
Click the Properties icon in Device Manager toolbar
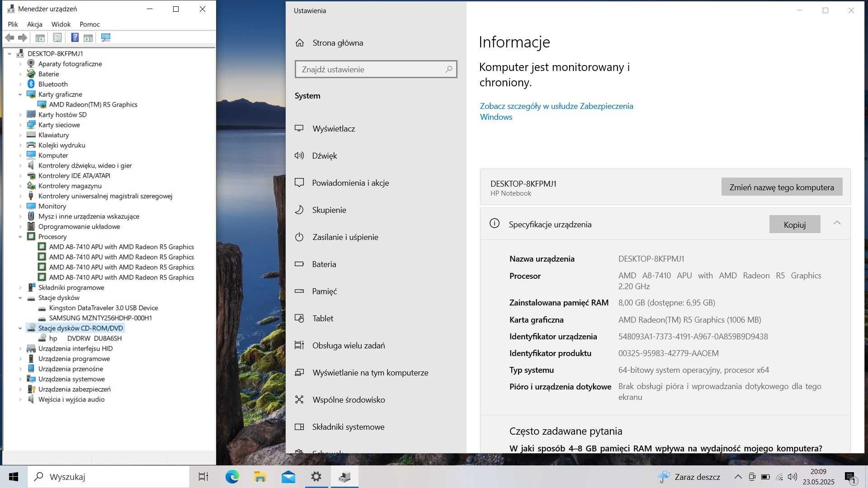[57, 38]
